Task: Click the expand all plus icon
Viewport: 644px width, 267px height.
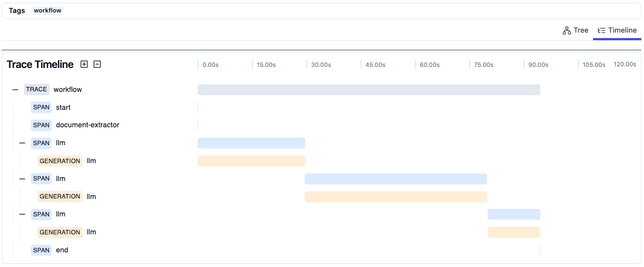Action: pos(84,64)
